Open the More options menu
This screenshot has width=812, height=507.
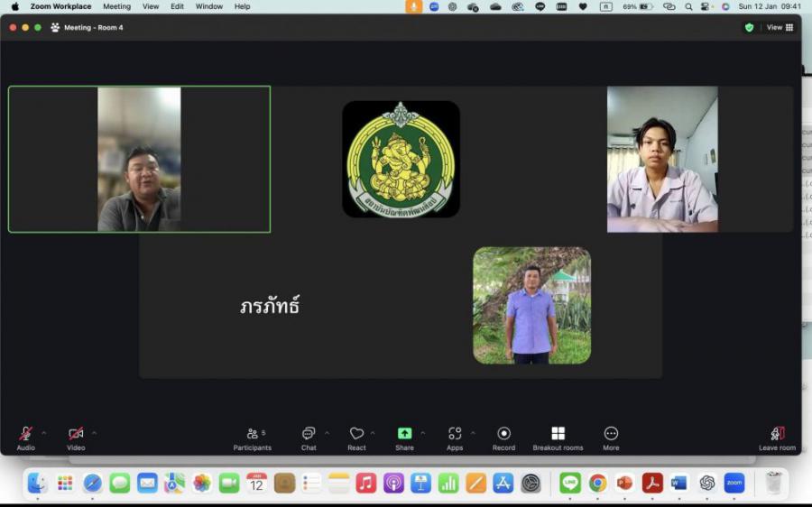point(611,438)
